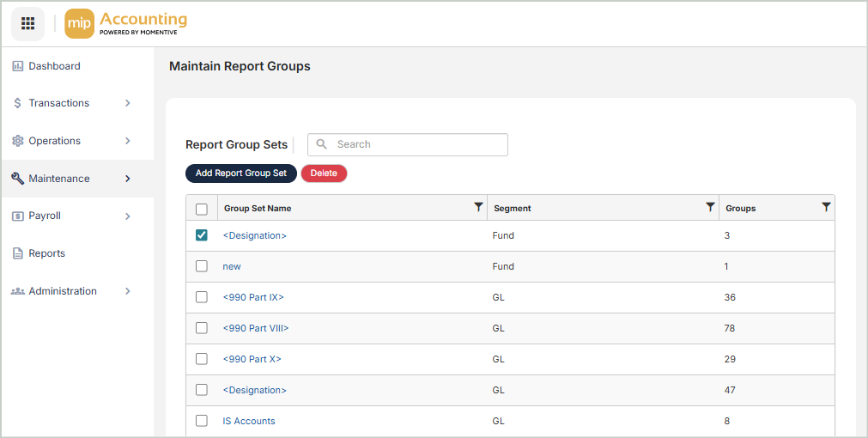The image size is (868, 438).
Task: Check the box for the 'new' row
Action: point(202,266)
